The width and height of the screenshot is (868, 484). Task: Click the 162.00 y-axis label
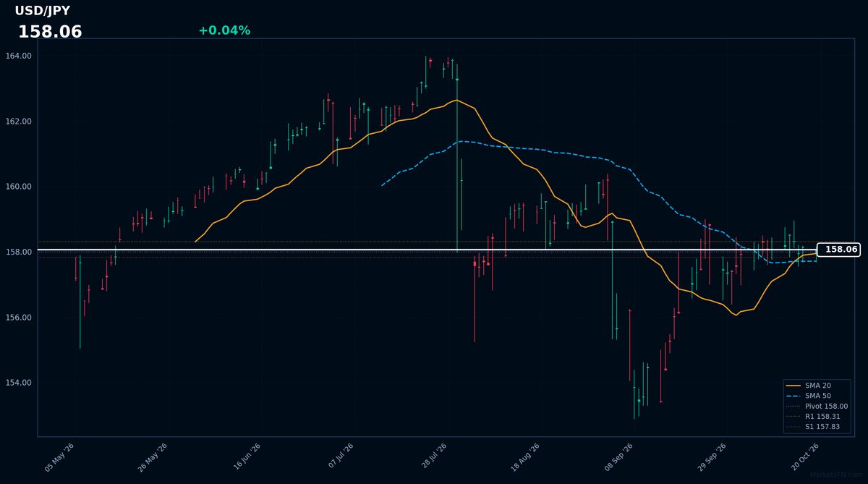click(19, 122)
